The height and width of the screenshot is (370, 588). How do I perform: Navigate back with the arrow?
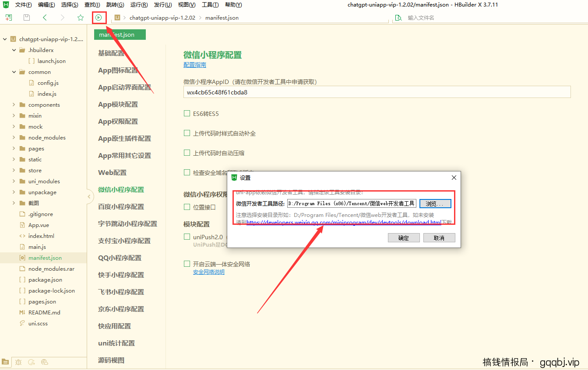(45, 17)
